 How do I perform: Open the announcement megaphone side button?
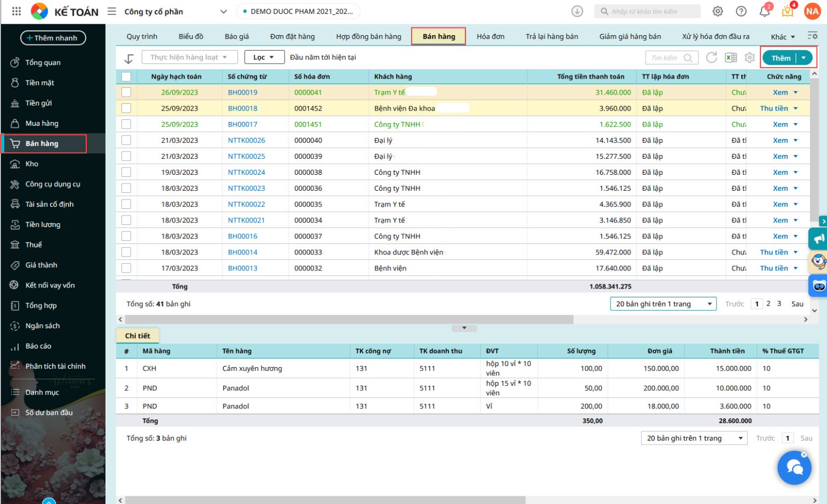tap(818, 239)
